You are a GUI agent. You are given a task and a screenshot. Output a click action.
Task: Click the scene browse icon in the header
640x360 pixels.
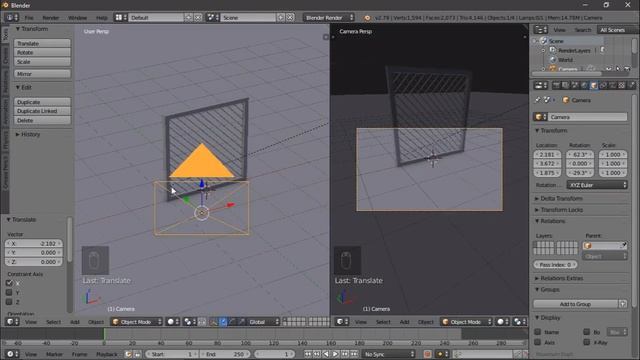pos(213,18)
